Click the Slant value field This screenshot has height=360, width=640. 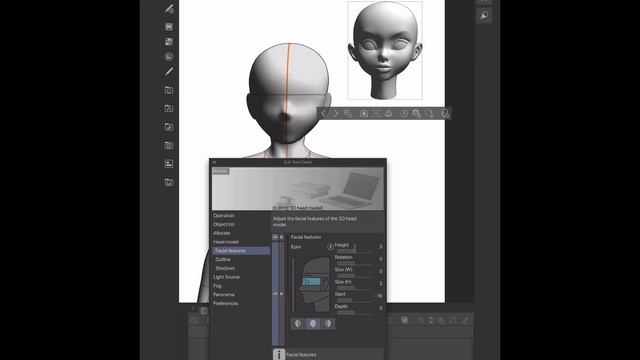pos(378,296)
